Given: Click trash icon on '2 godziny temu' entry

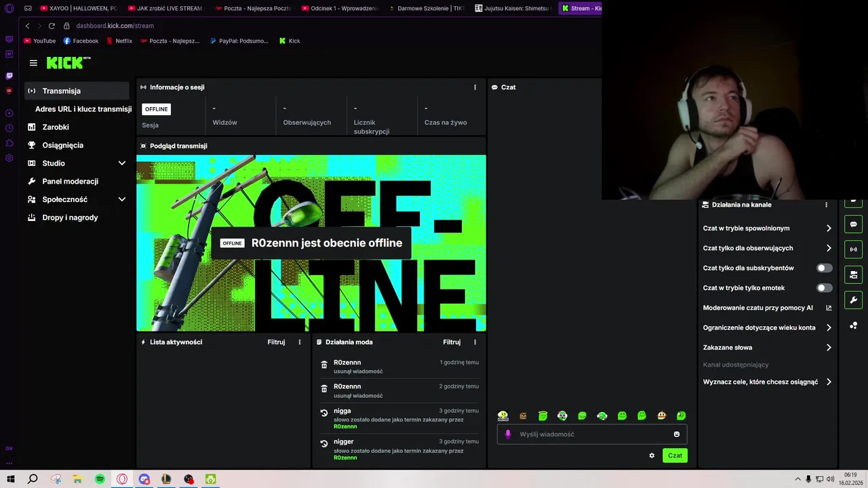Looking at the screenshot, I should click(324, 390).
